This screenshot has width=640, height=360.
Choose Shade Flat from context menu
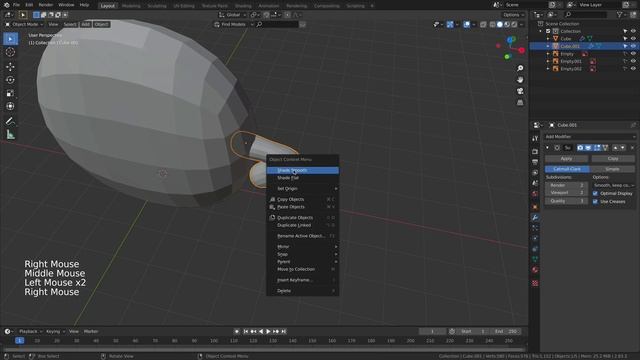point(302,178)
